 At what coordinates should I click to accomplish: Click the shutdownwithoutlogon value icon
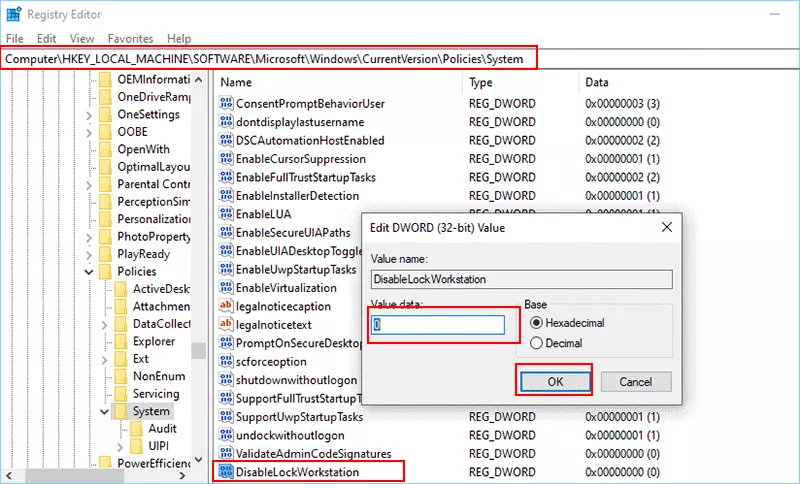[x=226, y=380]
